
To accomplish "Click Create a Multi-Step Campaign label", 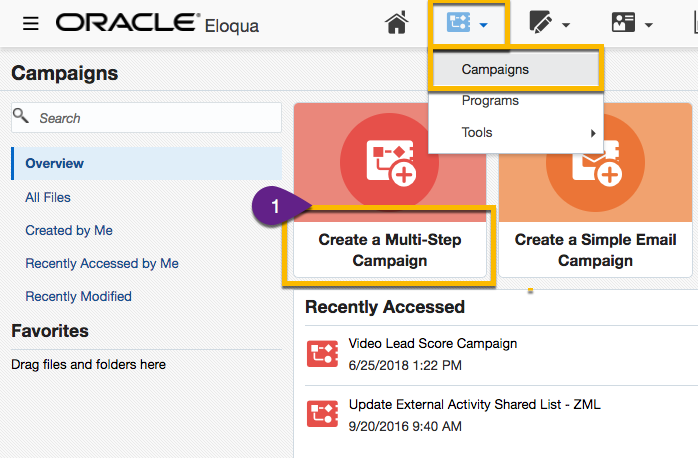I will [x=390, y=250].
